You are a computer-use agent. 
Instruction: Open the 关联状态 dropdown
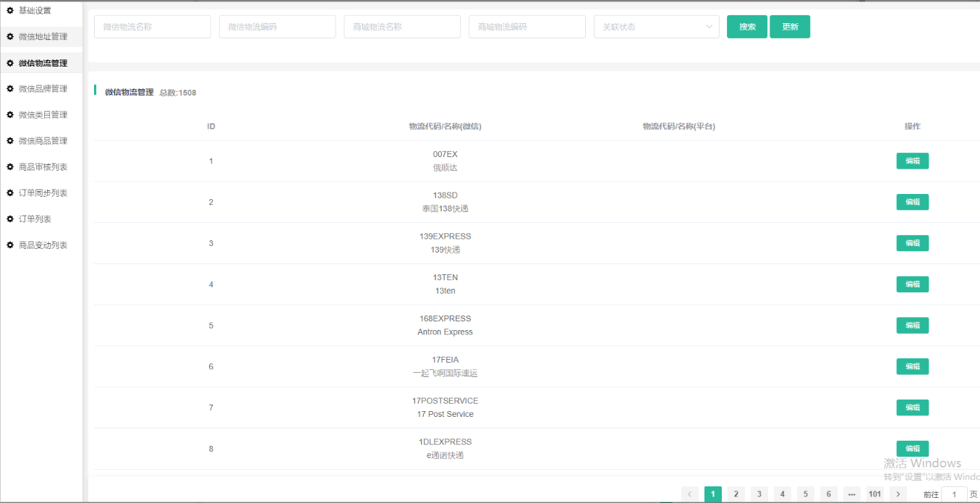click(x=656, y=27)
